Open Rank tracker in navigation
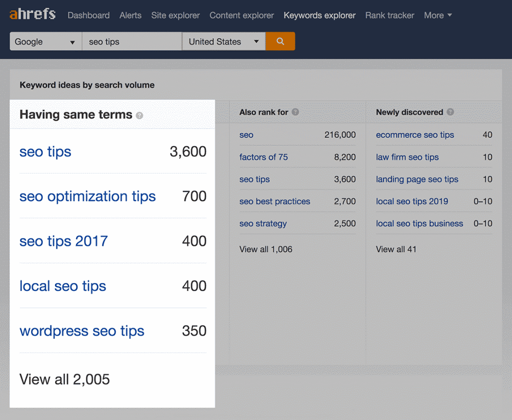 pos(390,15)
